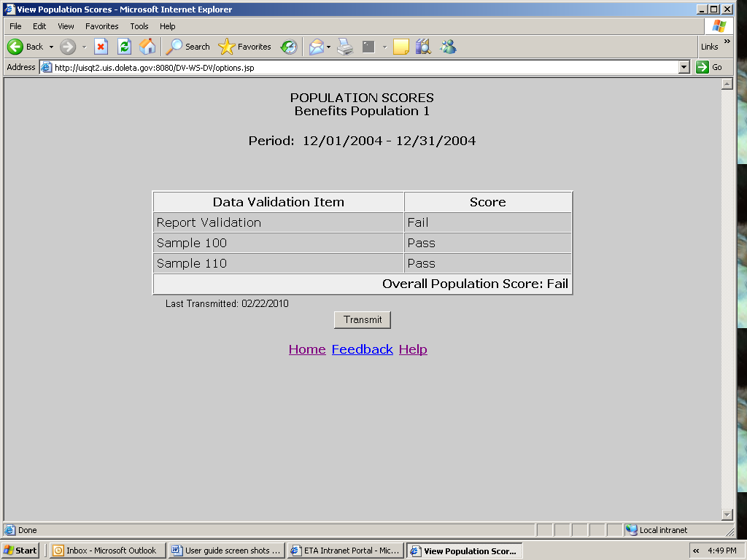Go to the Home page icon

coord(147,47)
